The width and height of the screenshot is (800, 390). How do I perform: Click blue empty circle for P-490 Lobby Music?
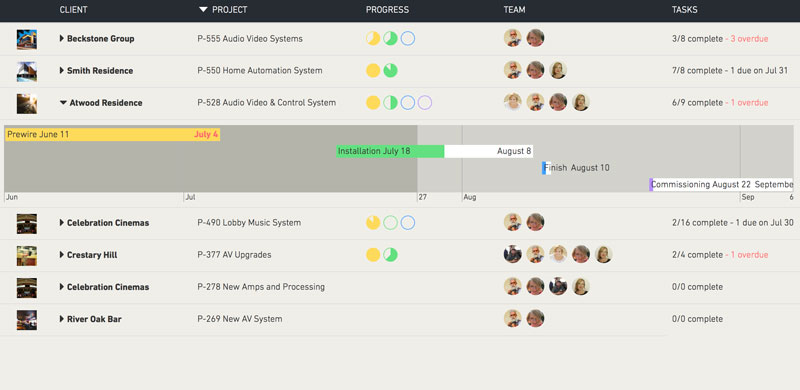pyautogui.click(x=408, y=223)
